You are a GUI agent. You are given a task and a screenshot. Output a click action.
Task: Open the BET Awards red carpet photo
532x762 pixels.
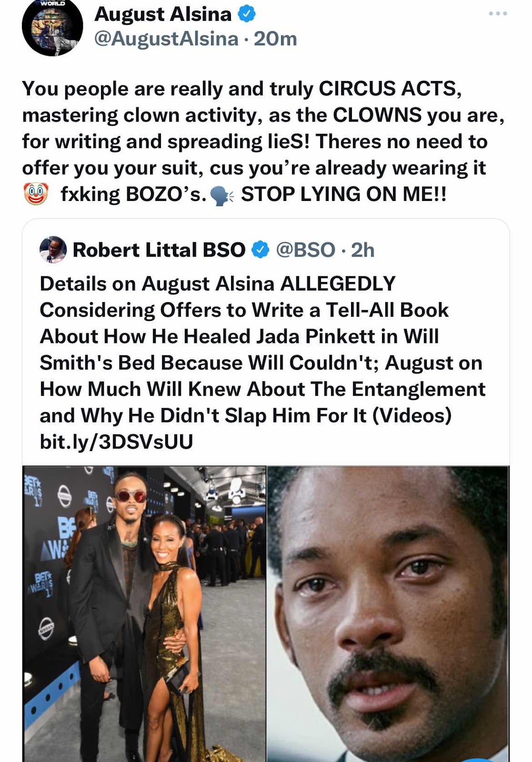click(x=144, y=614)
